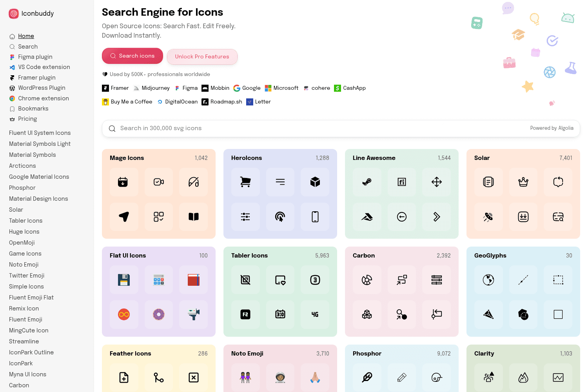
Task: Click the donut icon in Flat UI Icons
Action: pos(159,314)
